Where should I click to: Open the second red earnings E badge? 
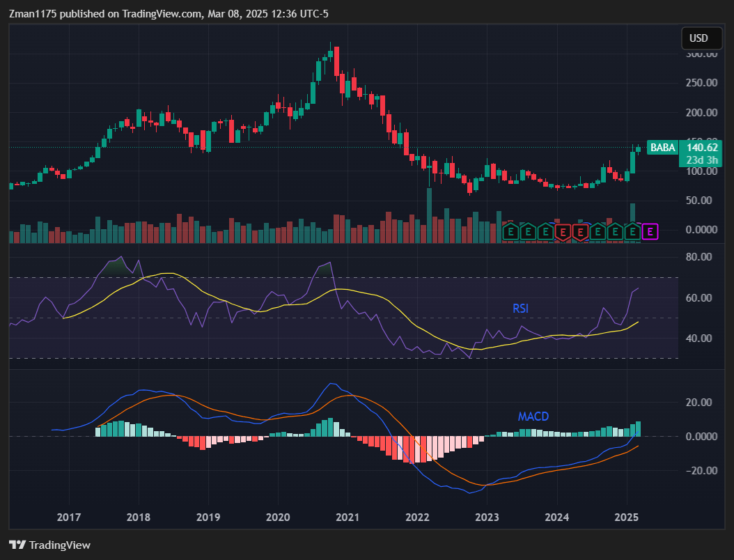580,231
